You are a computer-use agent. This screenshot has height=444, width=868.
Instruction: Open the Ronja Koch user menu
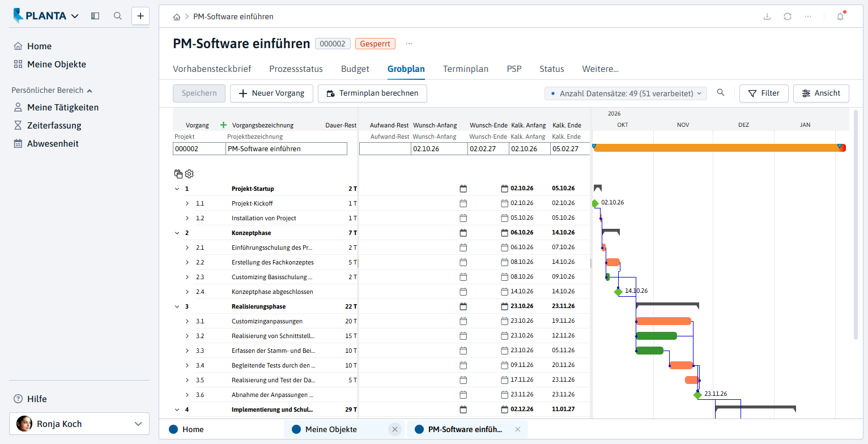[79, 424]
